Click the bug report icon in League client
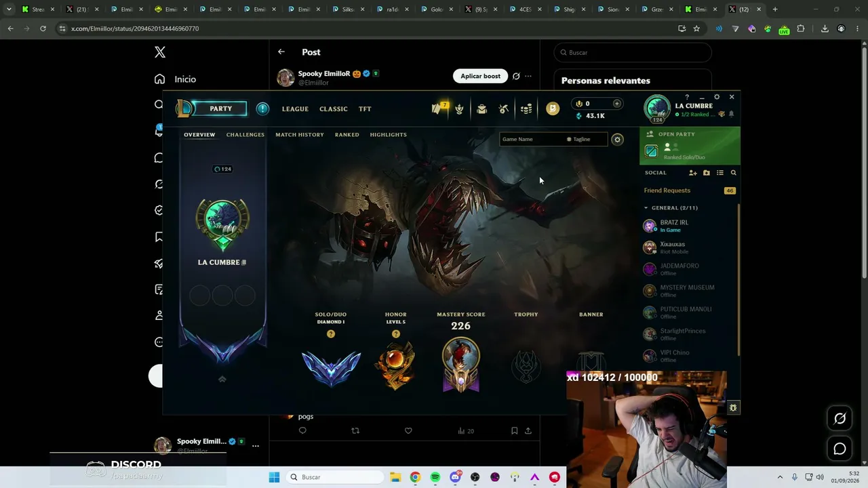Screen dimensions: 868x488 coord(733,407)
